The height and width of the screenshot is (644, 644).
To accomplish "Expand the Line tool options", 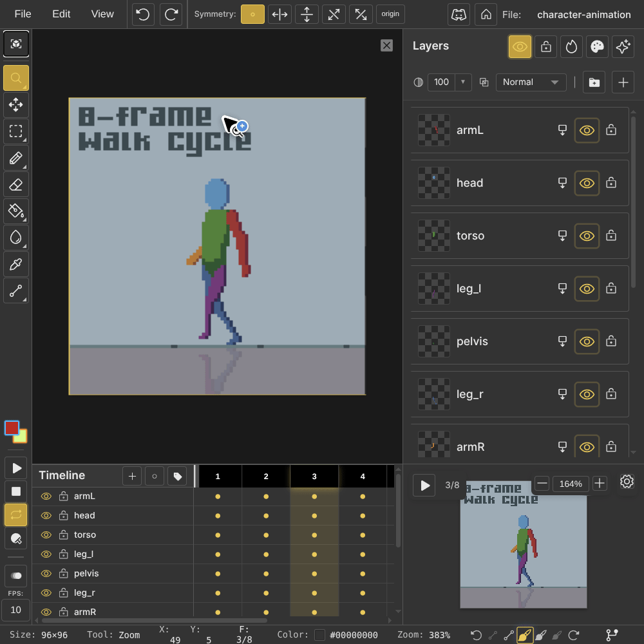I will pyautogui.click(x=24, y=299).
